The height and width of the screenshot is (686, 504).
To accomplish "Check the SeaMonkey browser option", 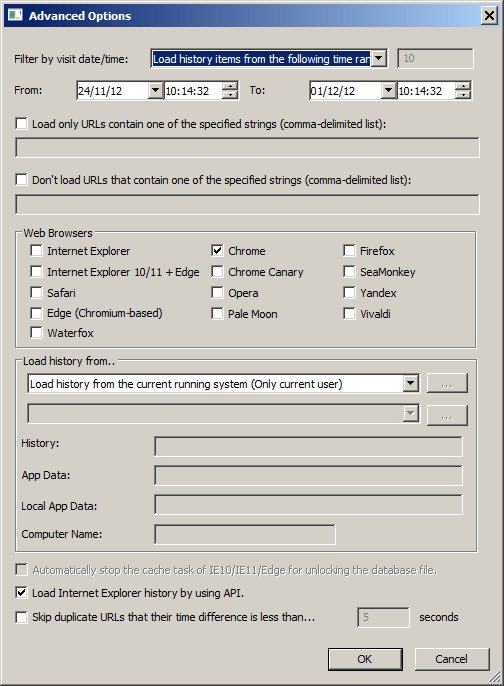I will click(349, 272).
